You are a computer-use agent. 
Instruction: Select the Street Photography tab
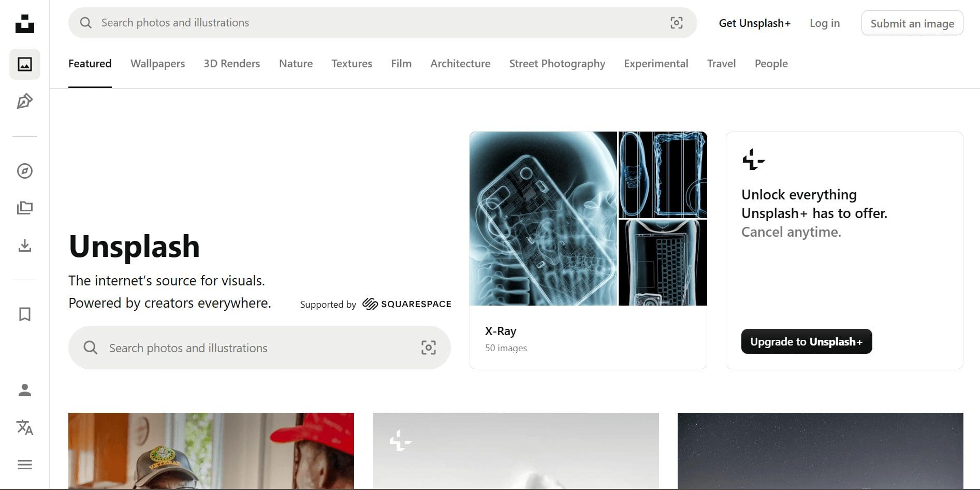pos(557,63)
